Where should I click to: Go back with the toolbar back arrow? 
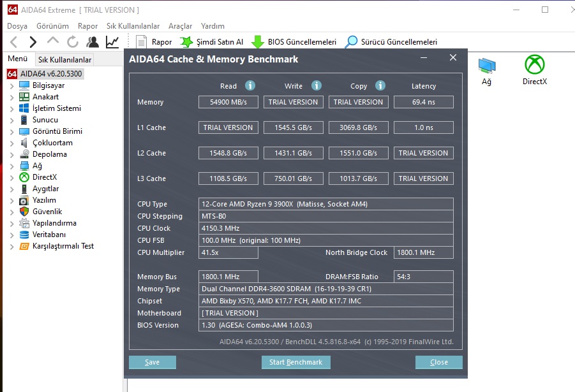click(x=14, y=42)
